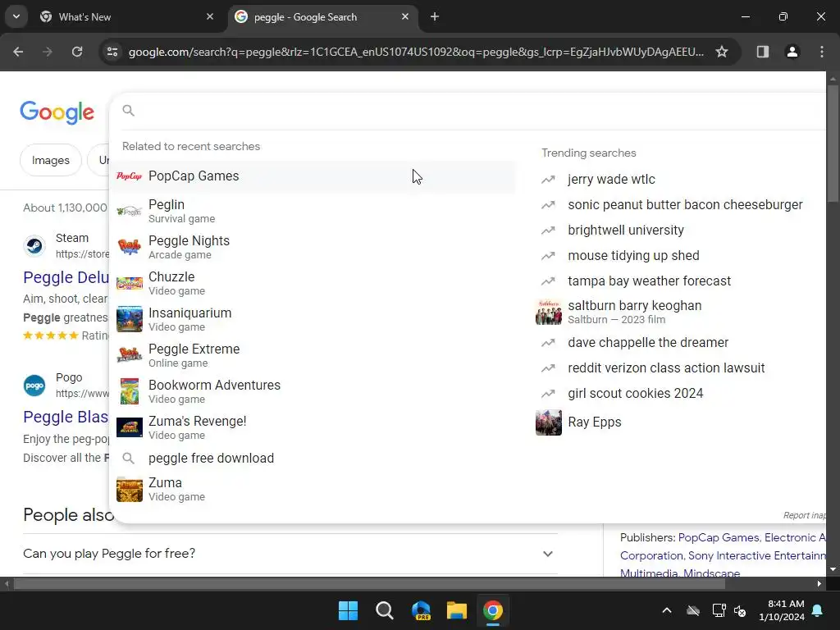This screenshot has height=630, width=840.
Task: Open Chrome side panel icon
Action: (762, 52)
